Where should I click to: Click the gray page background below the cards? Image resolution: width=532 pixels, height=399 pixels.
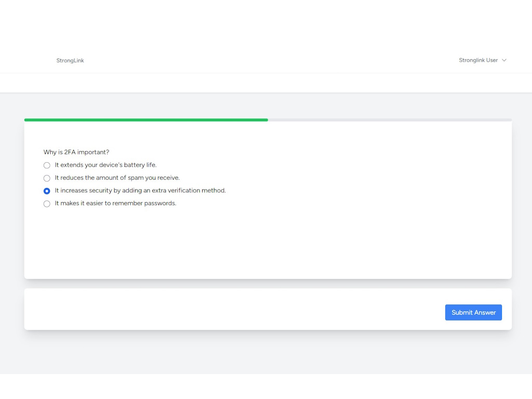coord(260,353)
